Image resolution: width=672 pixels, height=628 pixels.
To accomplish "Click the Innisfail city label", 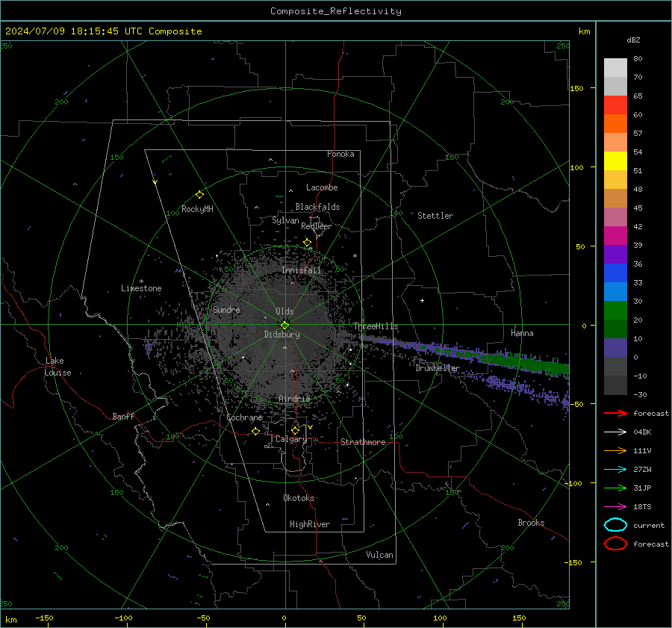I will click(x=301, y=270).
